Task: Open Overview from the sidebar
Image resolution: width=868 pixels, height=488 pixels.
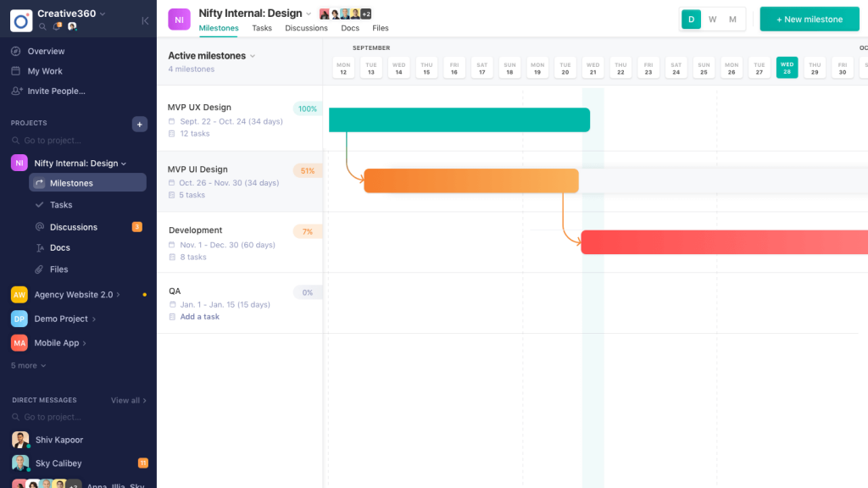Action: pos(46,51)
